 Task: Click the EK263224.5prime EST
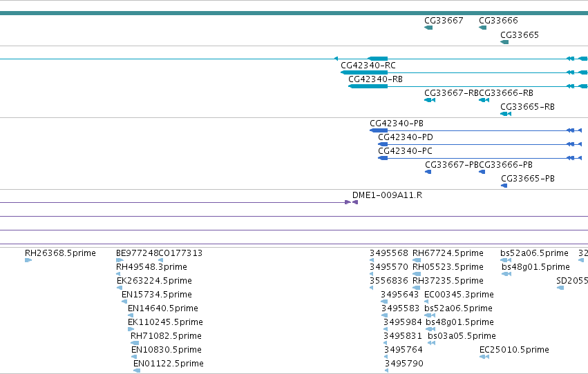154,281
